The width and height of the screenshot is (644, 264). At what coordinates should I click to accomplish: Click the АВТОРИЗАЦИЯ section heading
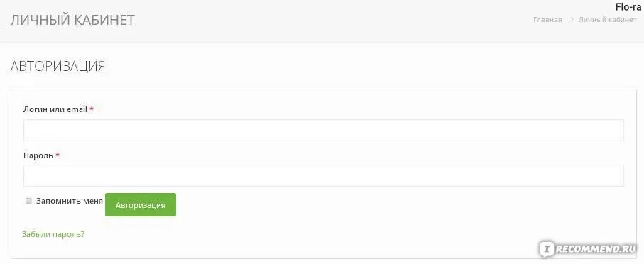coord(58,66)
